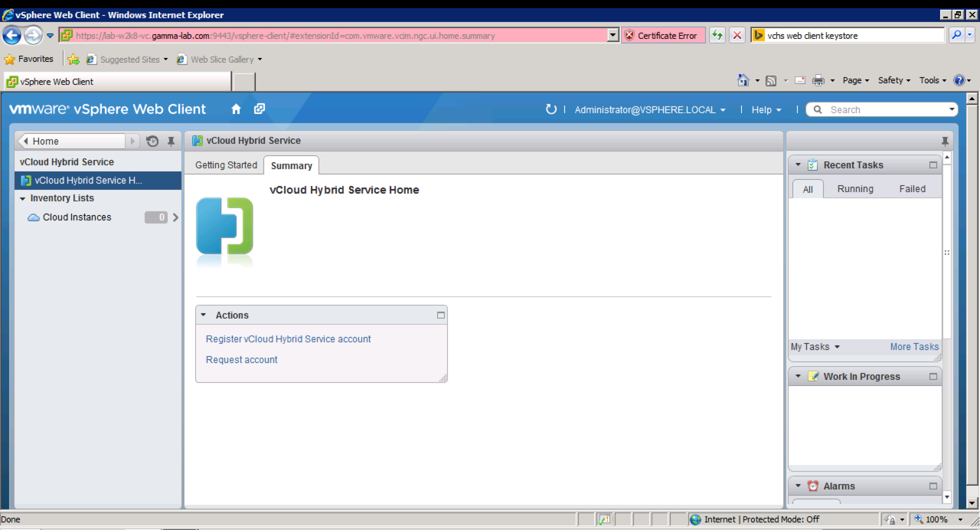Open the My Tasks dropdown
Viewport: 980px width, 530px height.
815,347
